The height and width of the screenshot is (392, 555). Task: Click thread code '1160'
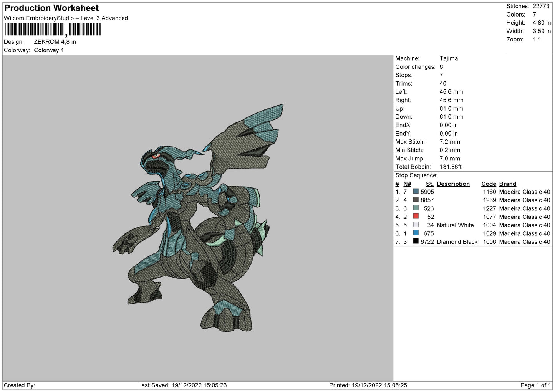[x=489, y=192]
